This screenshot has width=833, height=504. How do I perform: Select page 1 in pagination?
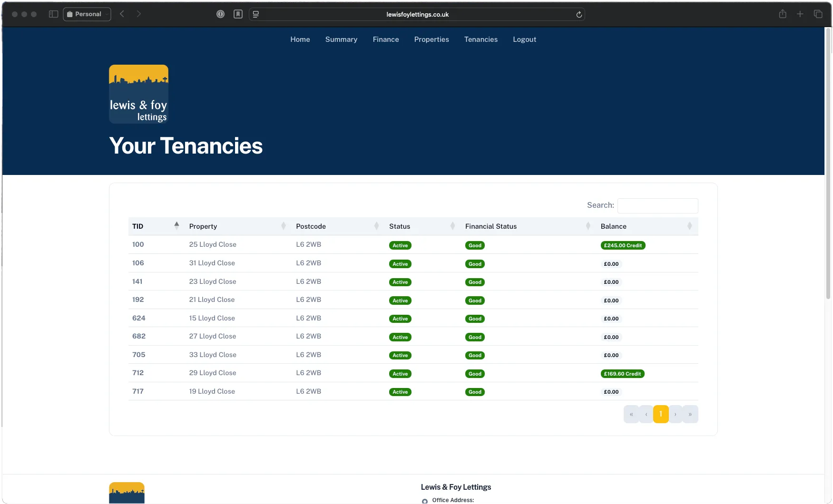point(660,414)
